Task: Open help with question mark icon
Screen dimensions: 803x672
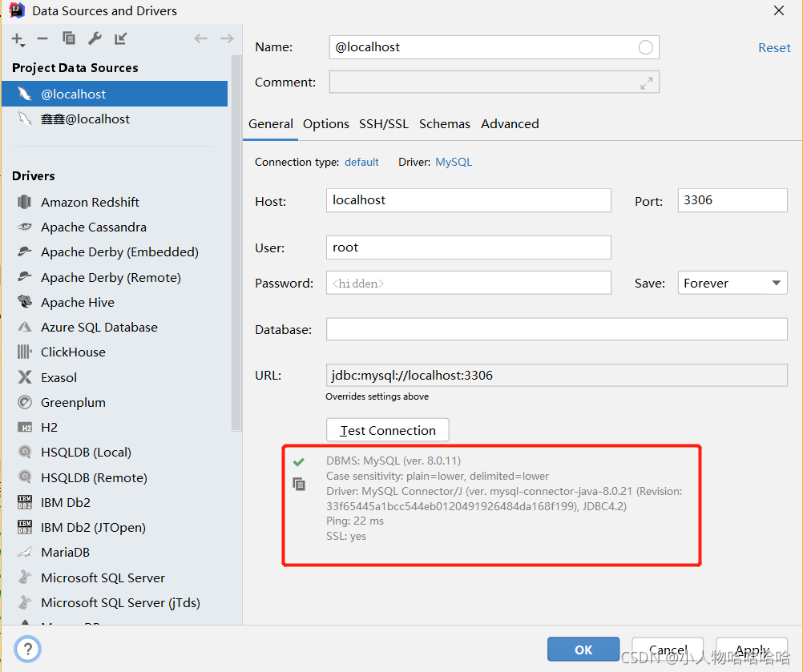Action: 28,649
